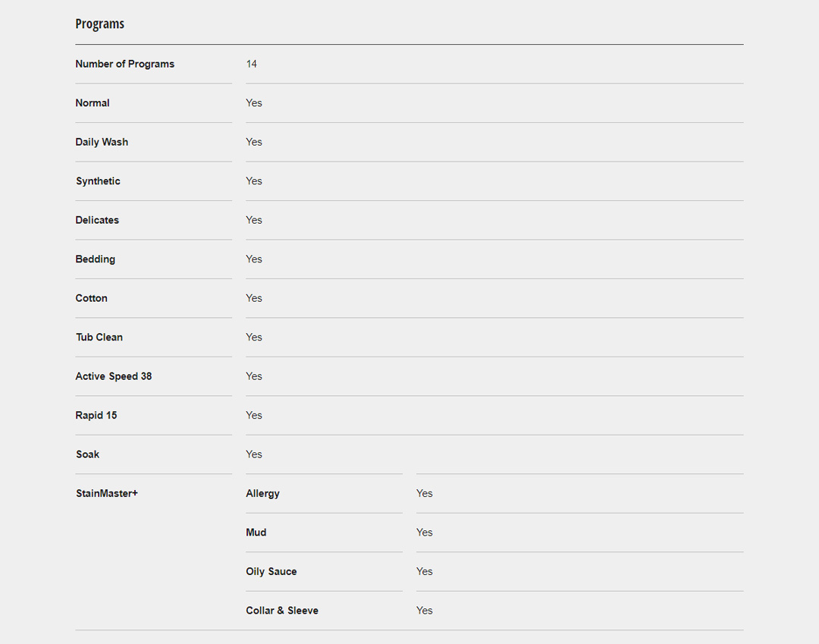819x644 pixels.
Task: Select the Number of Programs label
Action: pyautogui.click(x=124, y=64)
